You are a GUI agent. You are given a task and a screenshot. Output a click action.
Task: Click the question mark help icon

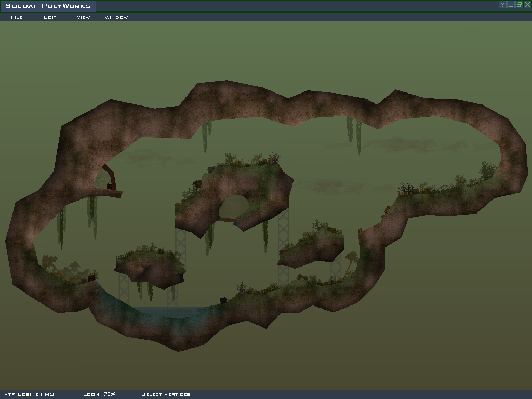[x=502, y=5]
